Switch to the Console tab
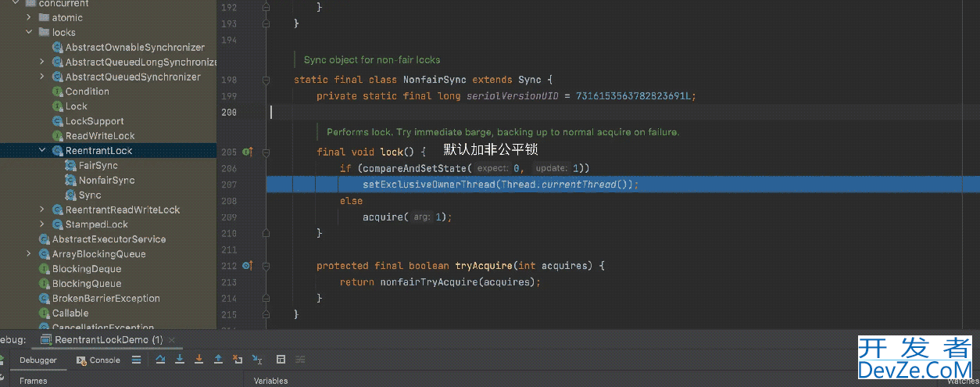Screen dimensions: 980x387 click(x=98, y=360)
